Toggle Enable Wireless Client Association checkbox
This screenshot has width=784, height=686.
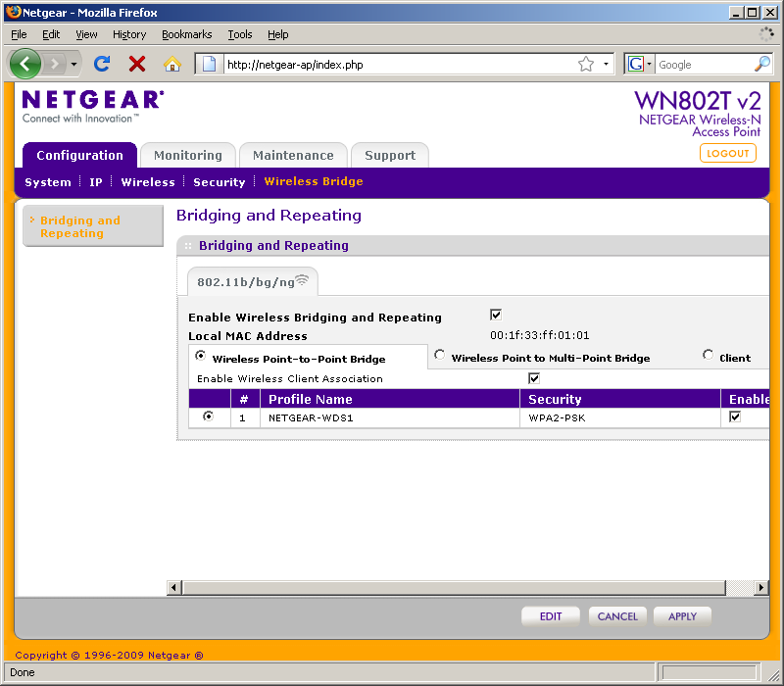pyautogui.click(x=534, y=378)
